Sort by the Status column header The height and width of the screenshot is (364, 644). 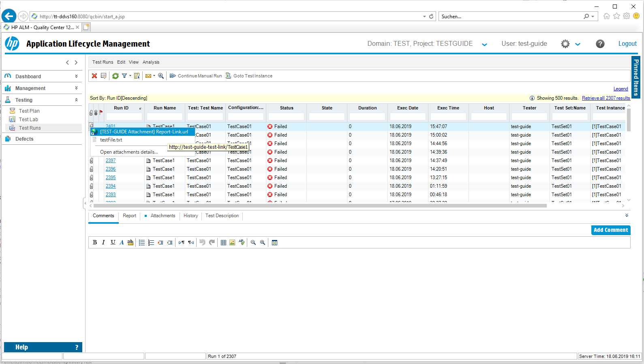tap(287, 108)
